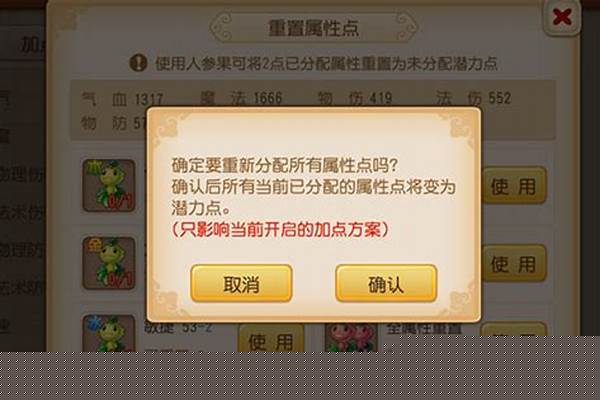
Task: Click the 法伤 552 stat
Action: [474, 98]
